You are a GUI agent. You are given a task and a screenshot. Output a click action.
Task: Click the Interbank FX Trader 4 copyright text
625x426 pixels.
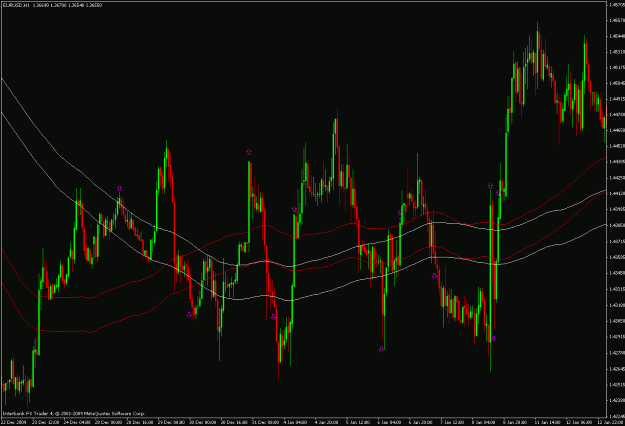pos(74,413)
